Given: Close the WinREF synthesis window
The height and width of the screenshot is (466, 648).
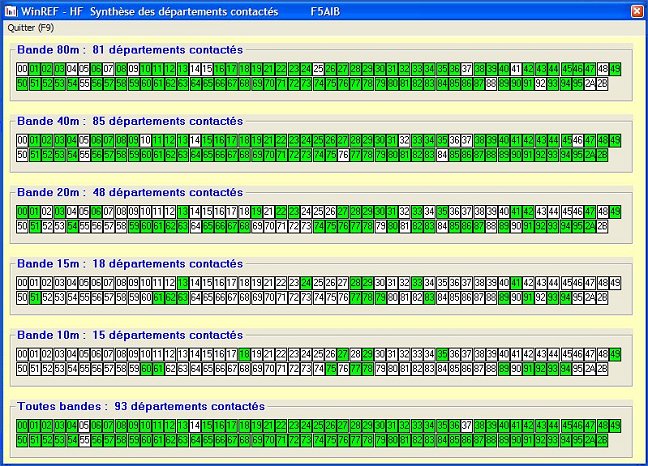Looking at the screenshot, I should 636,10.
